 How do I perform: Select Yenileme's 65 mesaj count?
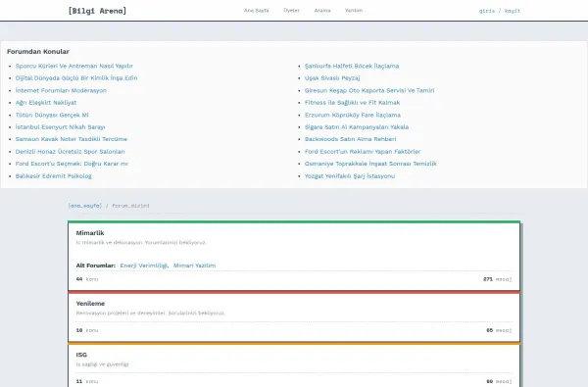click(499, 330)
